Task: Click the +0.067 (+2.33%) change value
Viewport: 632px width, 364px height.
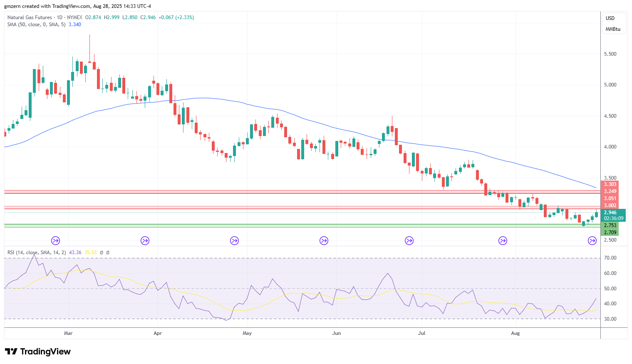Action: click(x=176, y=17)
